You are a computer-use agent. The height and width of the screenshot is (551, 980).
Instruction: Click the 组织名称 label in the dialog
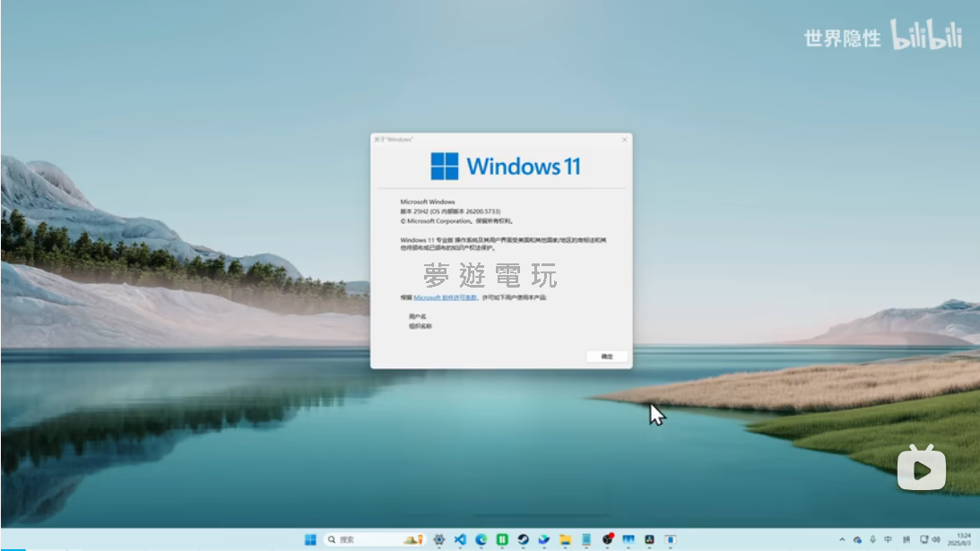tap(420, 326)
